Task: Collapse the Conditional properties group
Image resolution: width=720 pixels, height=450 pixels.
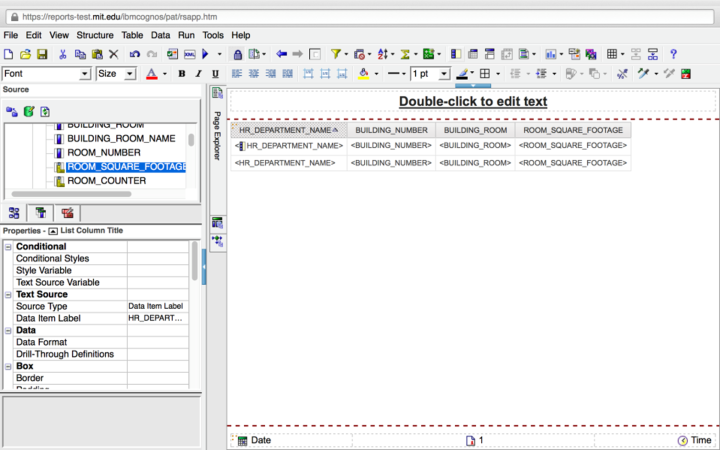Action: click(9, 247)
